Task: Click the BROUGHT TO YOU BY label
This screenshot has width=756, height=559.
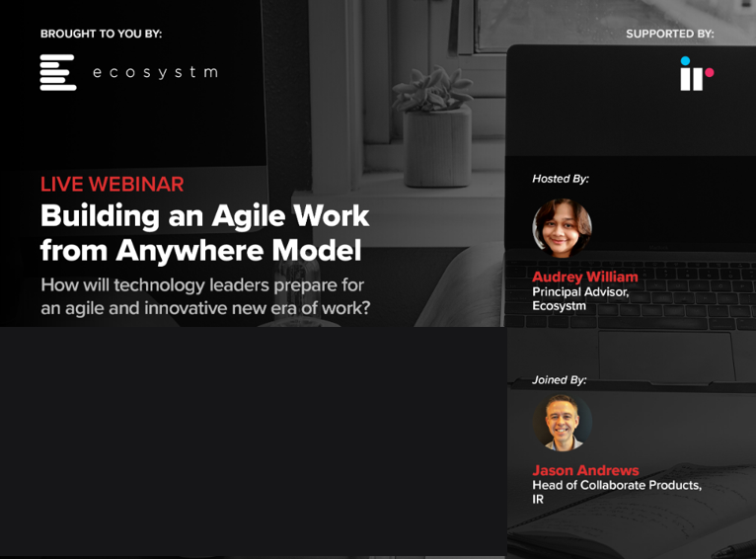Action: [101, 34]
